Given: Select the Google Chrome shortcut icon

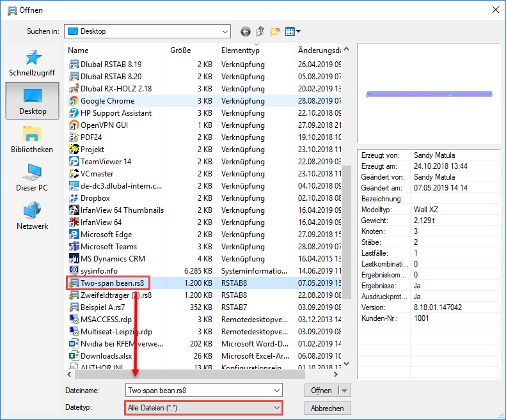Looking at the screenshot, I should [x=74, y=100].
